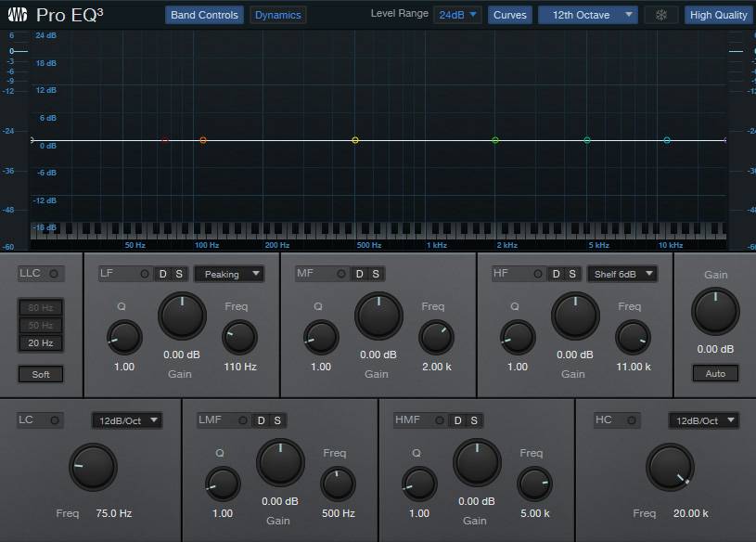Open the HF Shelf 6dB type dropdown
This screenshot has width=756, height=542.
click(622, 274)
